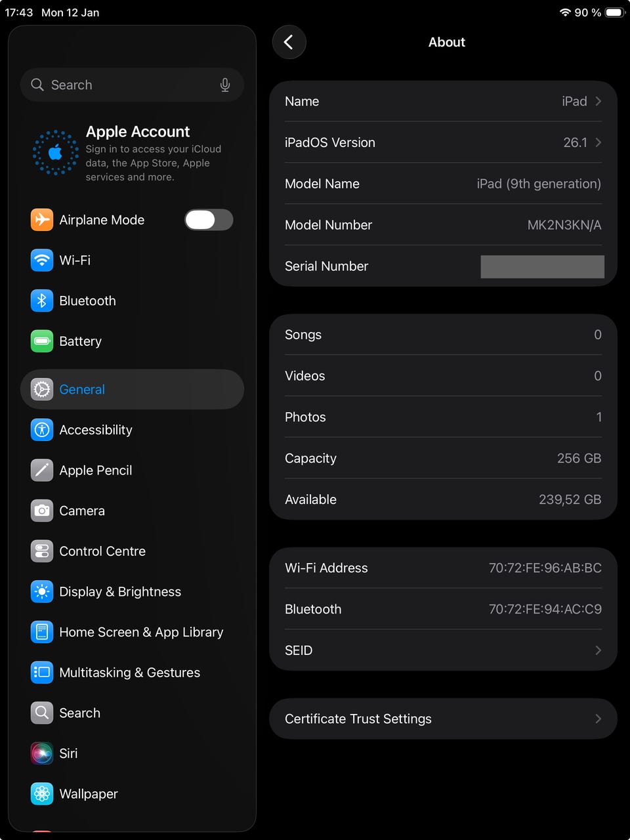Tap the Search magnifier icon in settings list
The image size is (630, 840).
42,713
